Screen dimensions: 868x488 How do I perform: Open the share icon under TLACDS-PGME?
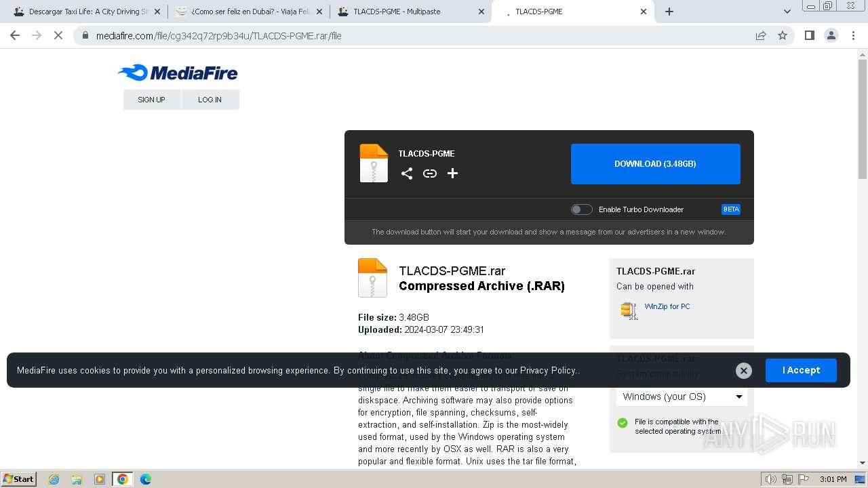407,174
